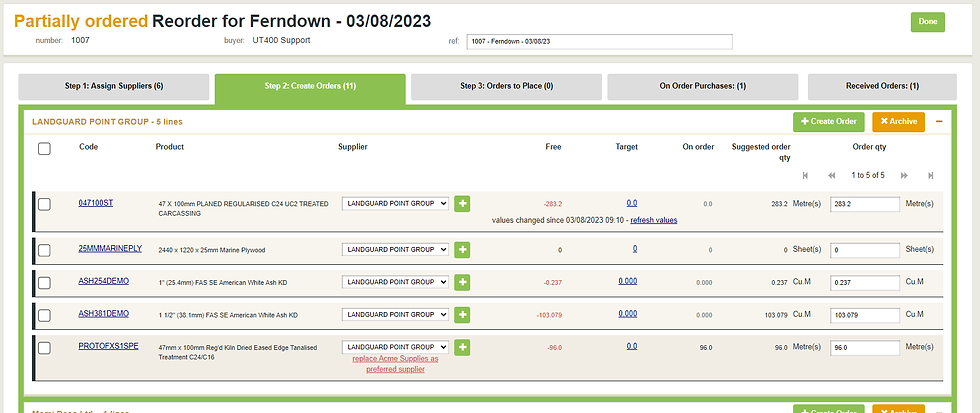This screenshot has width=980, height=413.
Task: Click free value -283.2
Action: 552,204
